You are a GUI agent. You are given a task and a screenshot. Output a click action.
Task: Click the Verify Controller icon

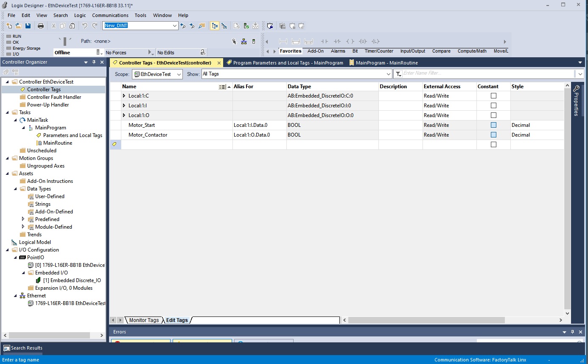click(x=246, y=26)
